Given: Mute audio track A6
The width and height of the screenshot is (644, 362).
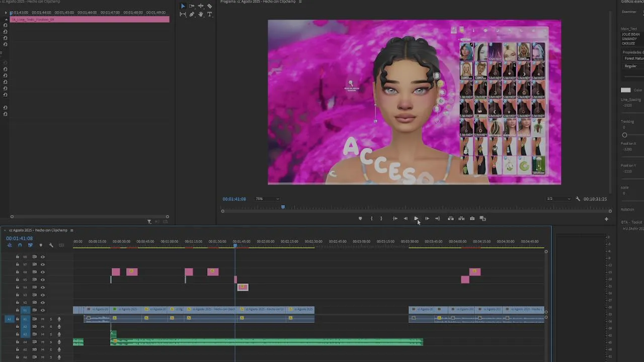Looking at the screenshot, I should click(43, 357).
